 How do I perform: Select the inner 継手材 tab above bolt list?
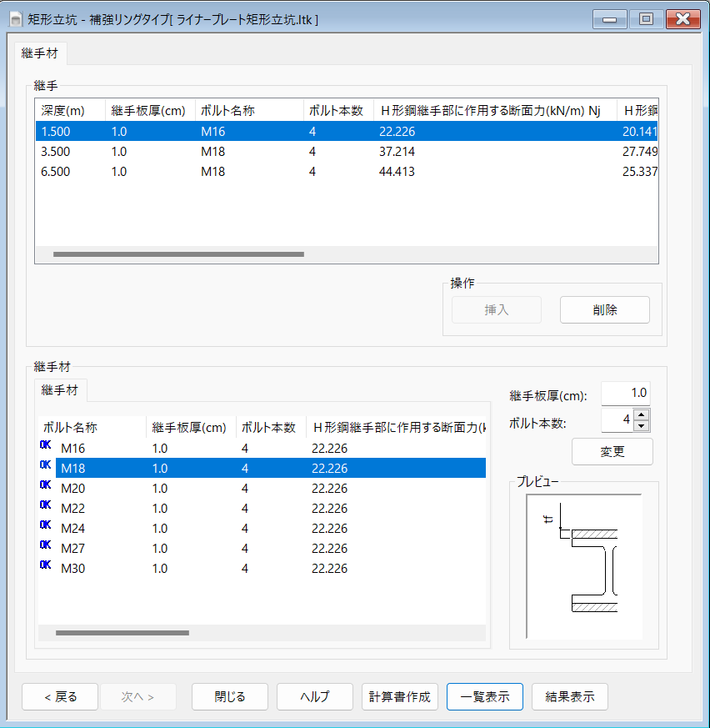point(59,390)
